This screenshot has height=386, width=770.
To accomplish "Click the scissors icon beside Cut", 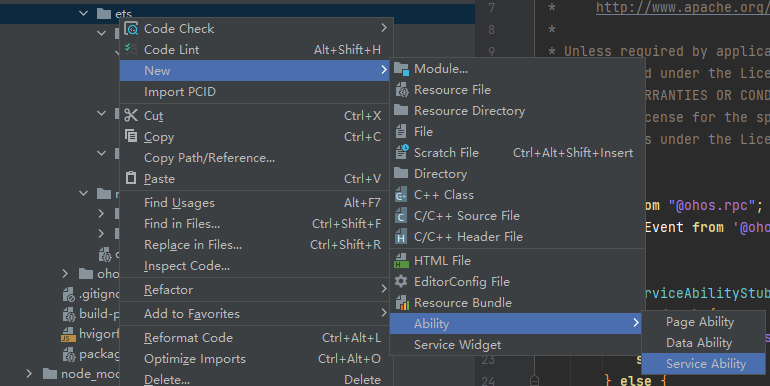I will coord(131,115).
